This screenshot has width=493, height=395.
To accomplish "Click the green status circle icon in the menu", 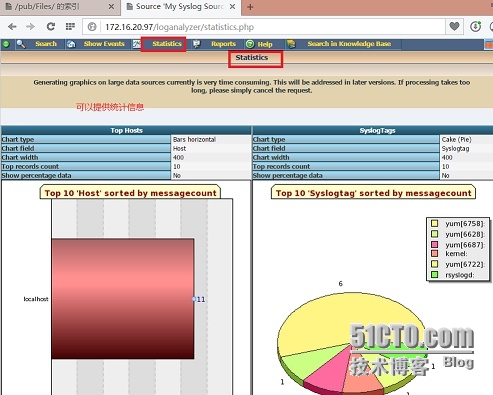I will point(6,44).
